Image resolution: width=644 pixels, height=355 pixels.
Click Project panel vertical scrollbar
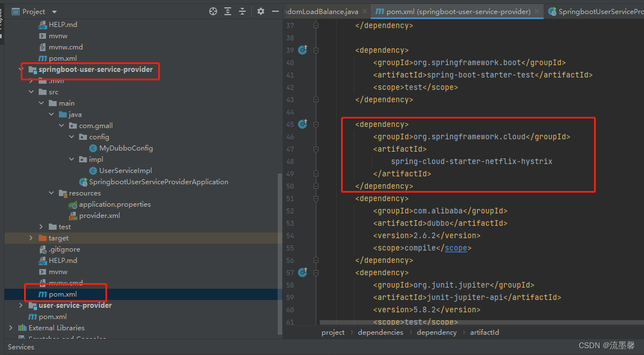click(x=280, y=254)
